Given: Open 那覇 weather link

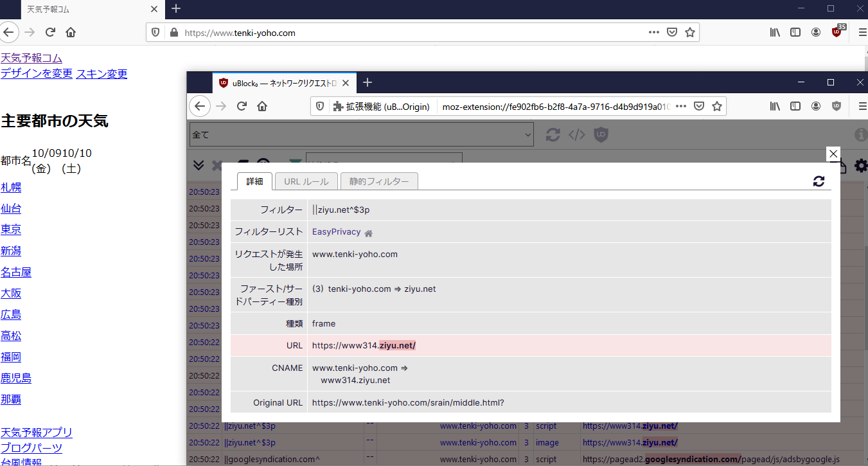Looking at the screenshot, I should coord(11,399).
